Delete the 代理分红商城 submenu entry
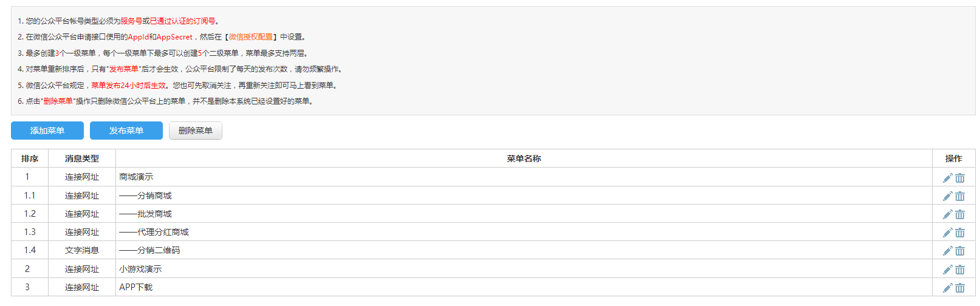Viewport: 980px width, 306px height. coord(960,233)
